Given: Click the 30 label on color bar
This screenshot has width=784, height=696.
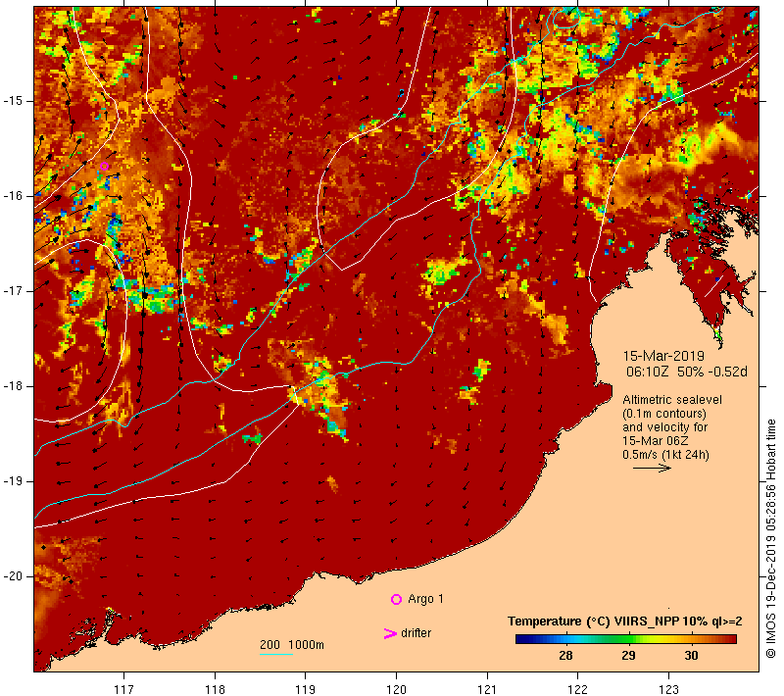Looking at the screenshot, I should tap(692, 656).
